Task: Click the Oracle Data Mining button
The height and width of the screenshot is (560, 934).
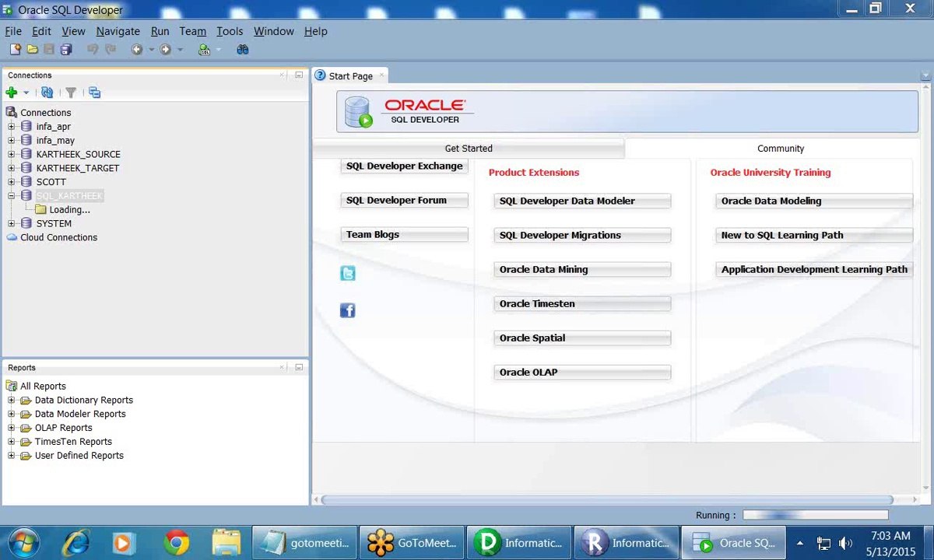Action: [582, 270]
